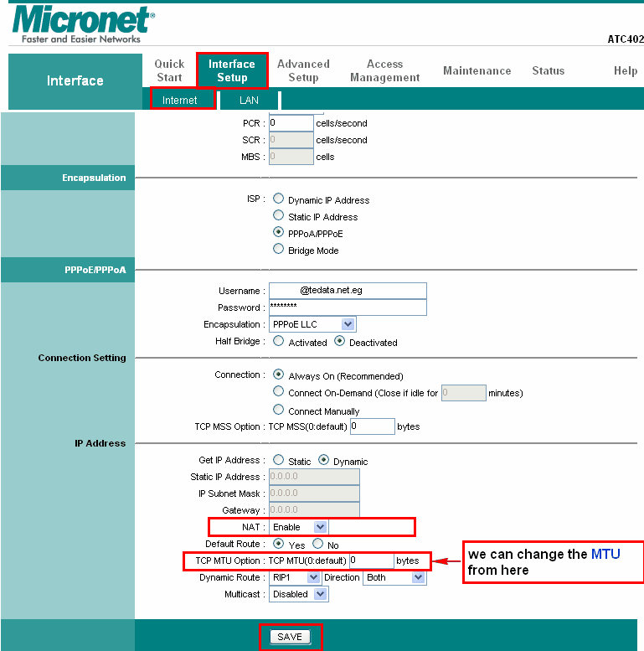Click the TCP MTU bytes field
This screenshot has width=644, height=651.
point(371,561)
